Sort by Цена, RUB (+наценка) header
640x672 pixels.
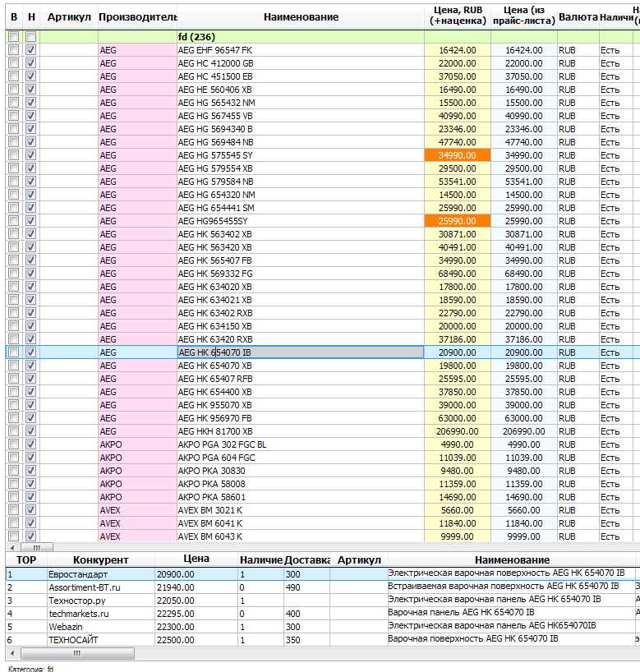458,16
